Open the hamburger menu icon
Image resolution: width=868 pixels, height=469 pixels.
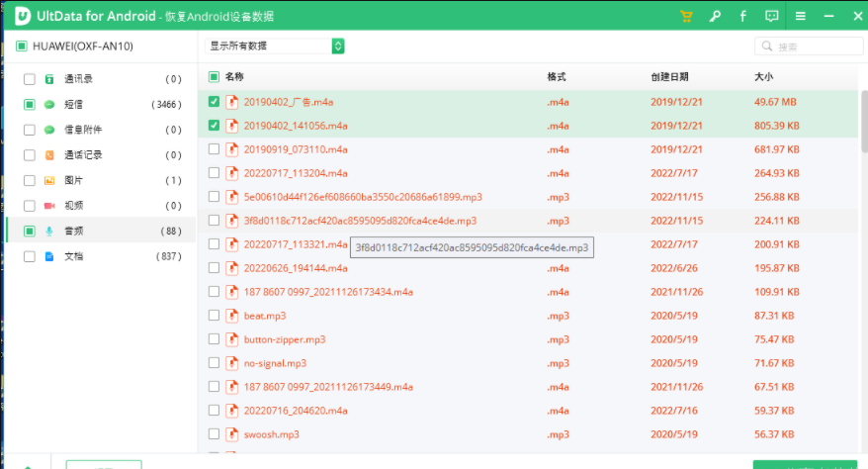pos(801,16)
